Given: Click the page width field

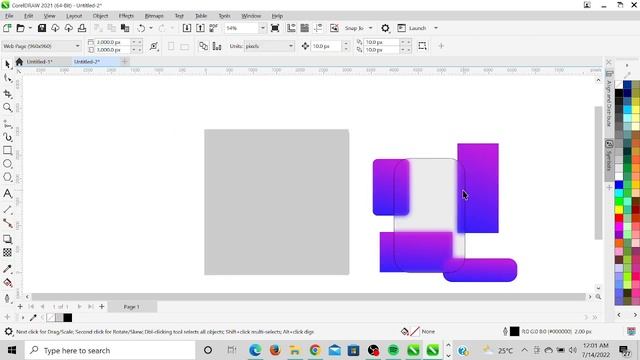Looking at the screenshot, I should click(113, 42).
